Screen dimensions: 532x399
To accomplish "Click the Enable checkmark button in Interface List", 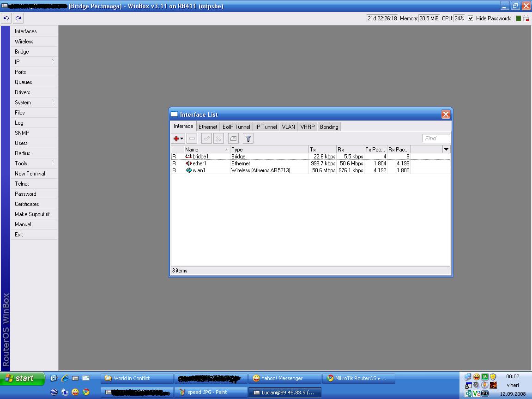I will coord(206,139).
